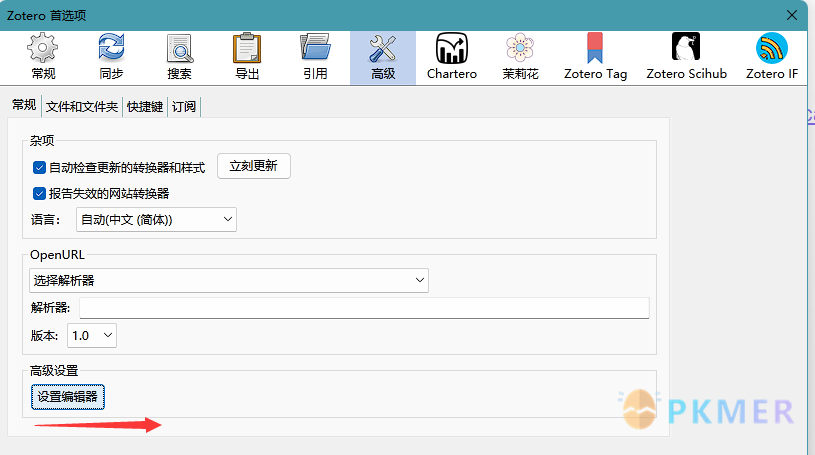Open the 同步 (Sync) preferences pane
The width and height of the screenshot is (815, 455).
click(x=111, y=57)
